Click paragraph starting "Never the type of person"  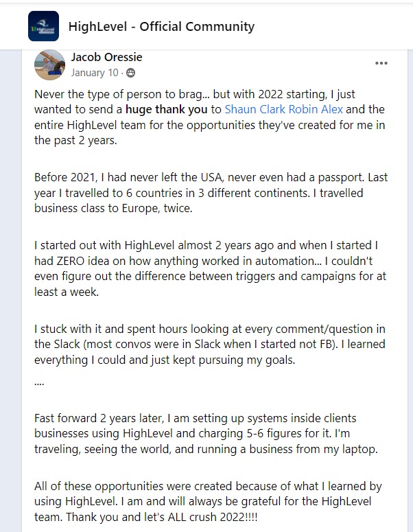click(x=209, y=117)
